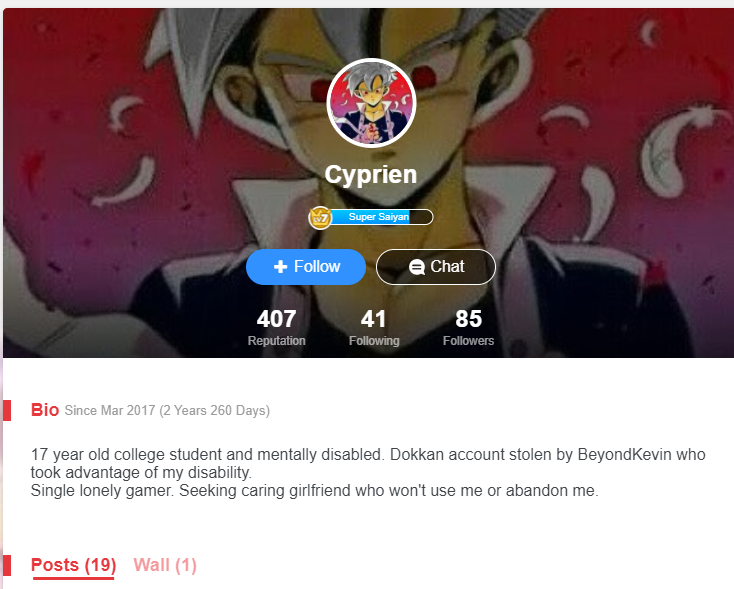Click the Since Mar 2017 membership text
The image size is (734, 589).
[167, 411]
